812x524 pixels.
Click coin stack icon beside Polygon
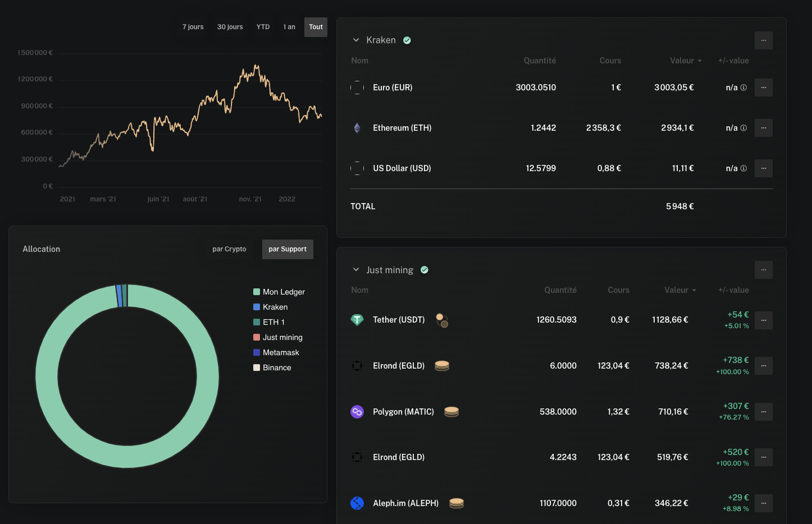tap(451, 412)
